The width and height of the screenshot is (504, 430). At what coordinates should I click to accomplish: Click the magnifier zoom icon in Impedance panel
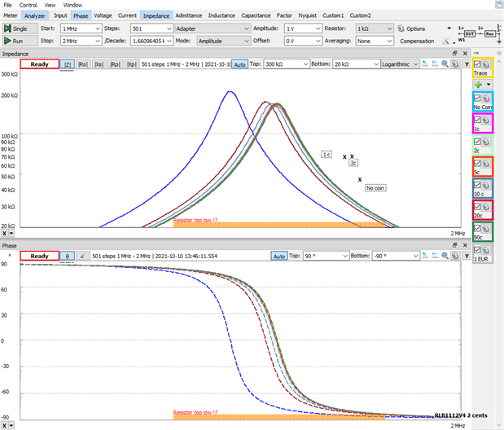coord(445,64)
